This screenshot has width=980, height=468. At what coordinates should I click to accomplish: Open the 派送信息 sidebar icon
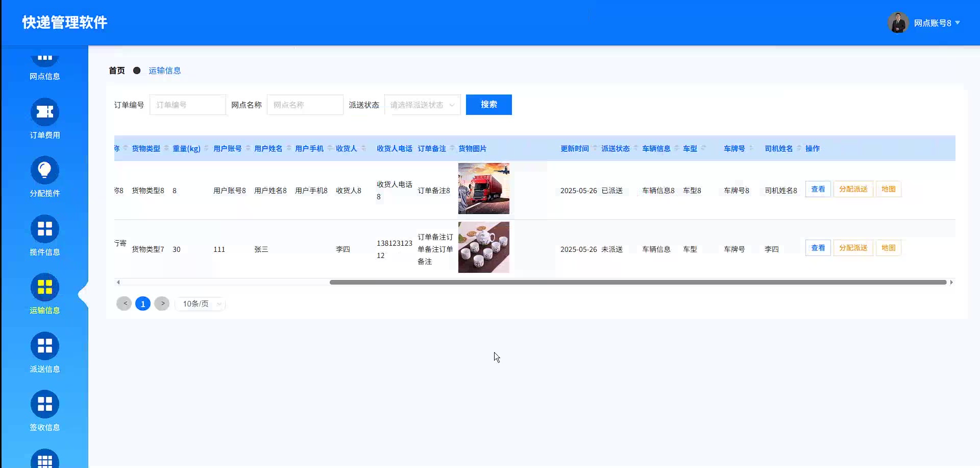click(x=45, y=346)
